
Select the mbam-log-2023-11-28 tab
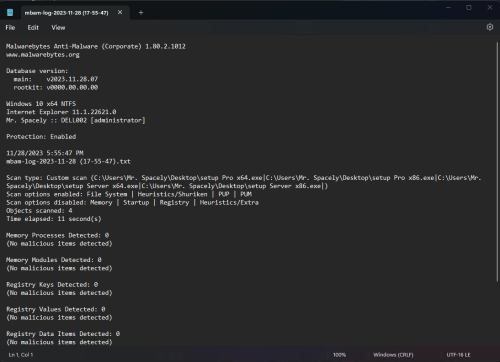click(66, 13)
